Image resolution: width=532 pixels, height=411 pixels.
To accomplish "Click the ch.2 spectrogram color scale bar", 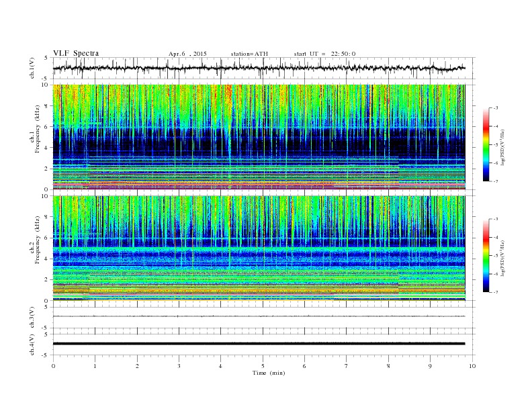I will click(486, 255).
